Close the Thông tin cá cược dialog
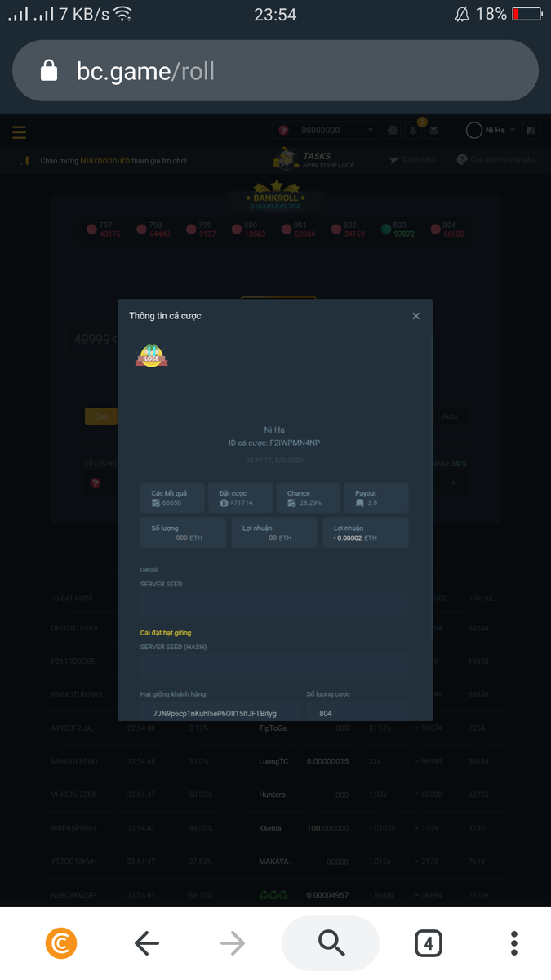551x980 pixels. click(415, 316)
